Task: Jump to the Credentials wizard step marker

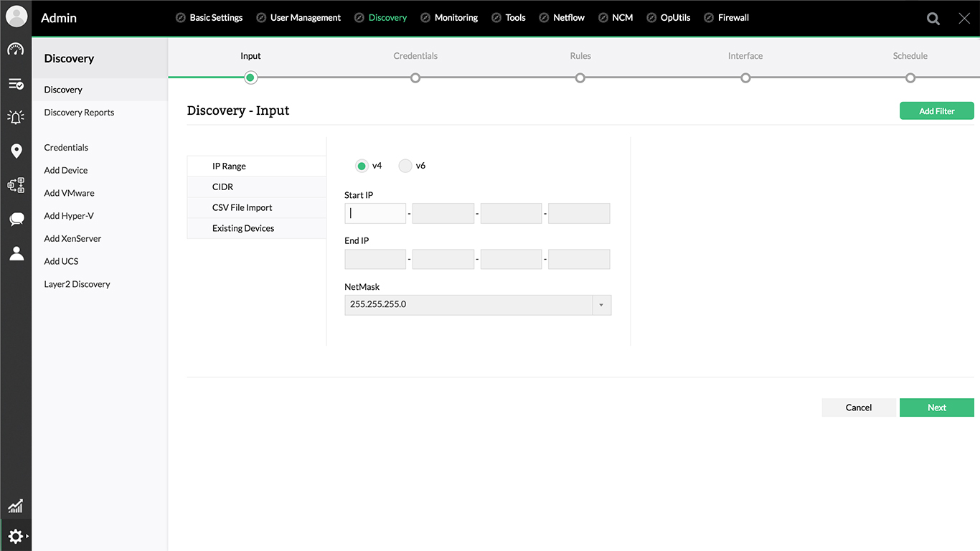Action: tap(415, 77)
